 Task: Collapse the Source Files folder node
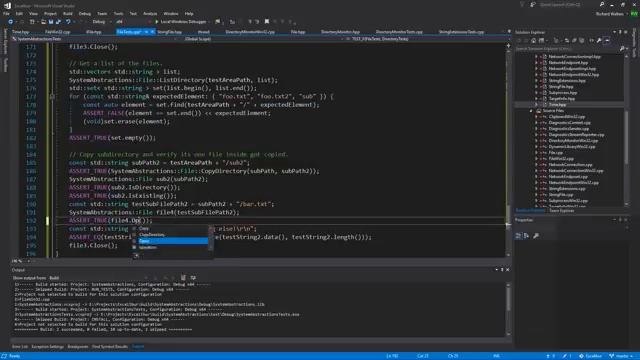point(531,111)
